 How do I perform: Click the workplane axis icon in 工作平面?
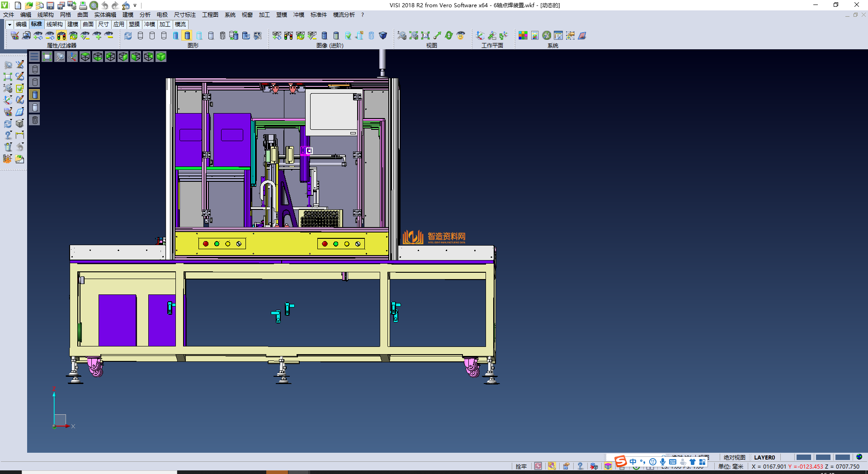tap(480, 36)
